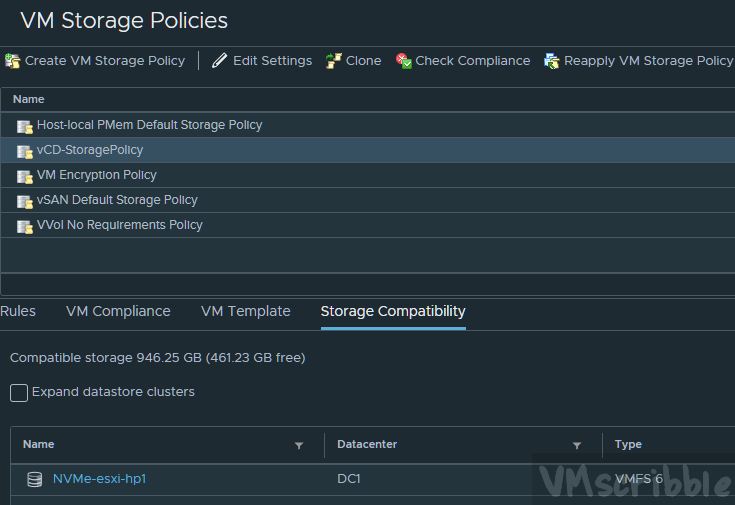This screenshot has width=735, height=505.
Task: Click the Check Compliance icon
Action: 403,61
